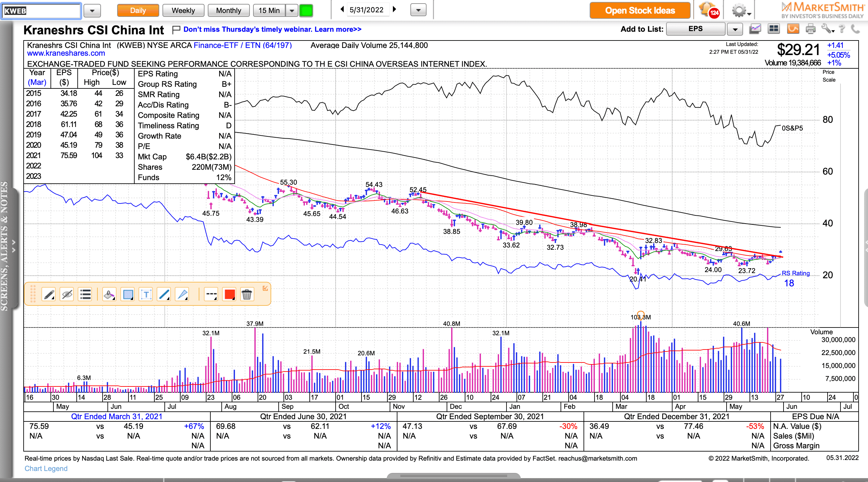Click the flag icon beside the company name
Image resolution: width=868 pixels, height=482 pixels.
click(176, 30)
